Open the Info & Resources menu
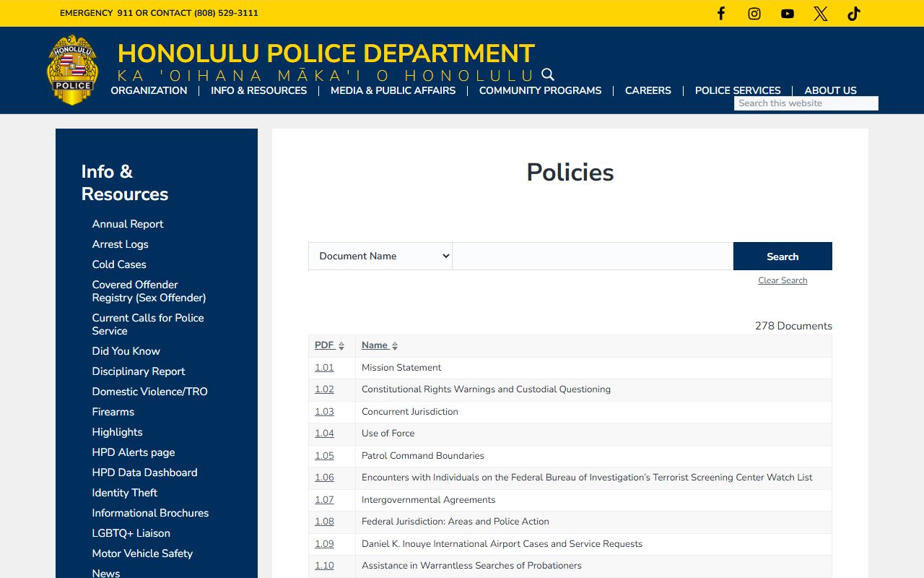The height and width of the screenshot is (578, 924). [x=258, y=90]
